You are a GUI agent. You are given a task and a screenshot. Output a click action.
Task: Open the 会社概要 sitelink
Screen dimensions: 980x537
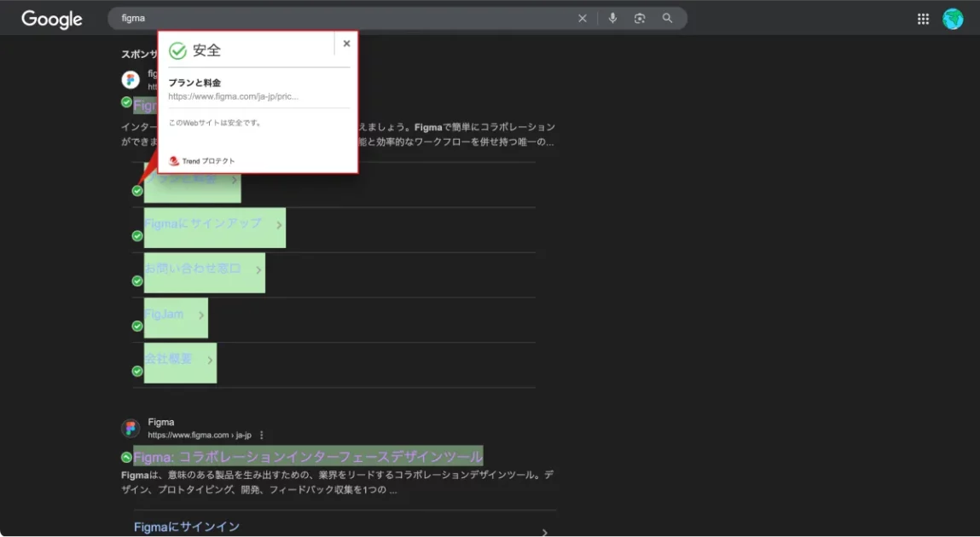pos(168,359)
